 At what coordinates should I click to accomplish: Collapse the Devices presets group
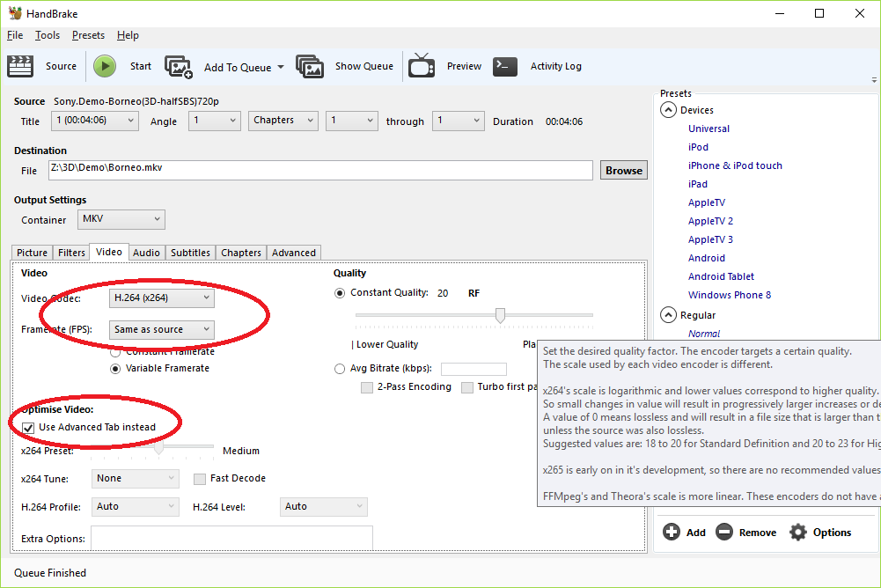point(668,110)
